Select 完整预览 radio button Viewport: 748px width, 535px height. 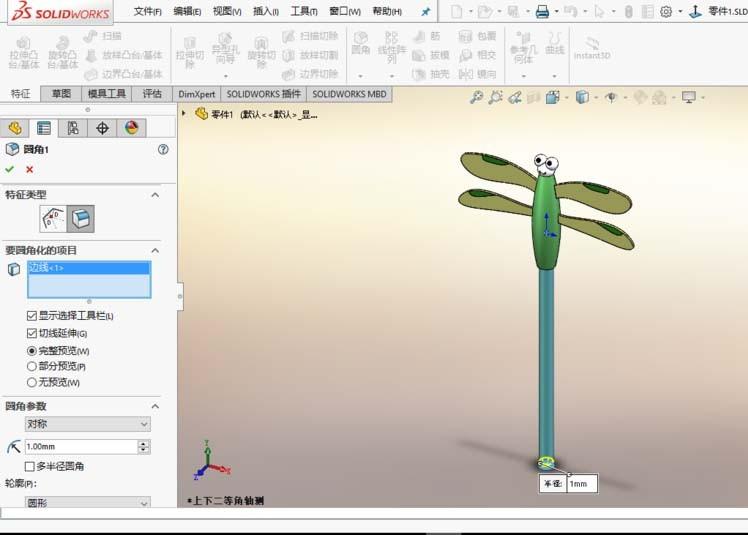click(x=31, y=351)
